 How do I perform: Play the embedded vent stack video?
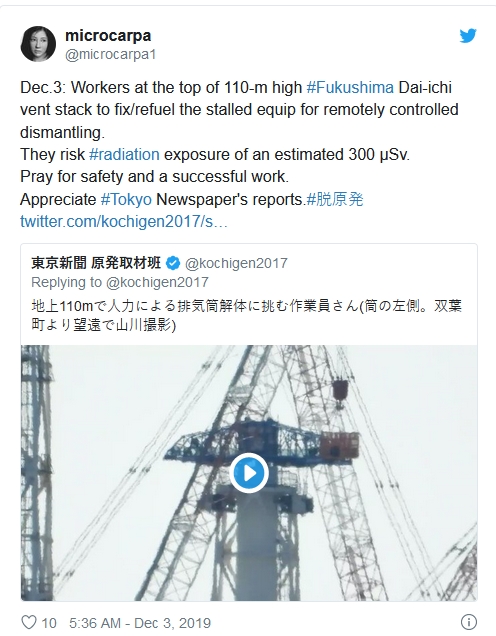tap(249, 473)
